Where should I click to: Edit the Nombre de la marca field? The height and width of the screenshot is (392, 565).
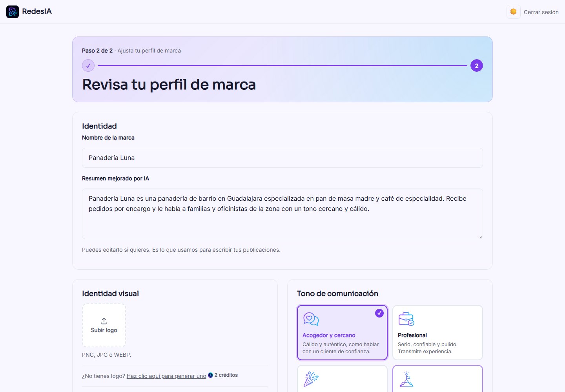point(282,158)
